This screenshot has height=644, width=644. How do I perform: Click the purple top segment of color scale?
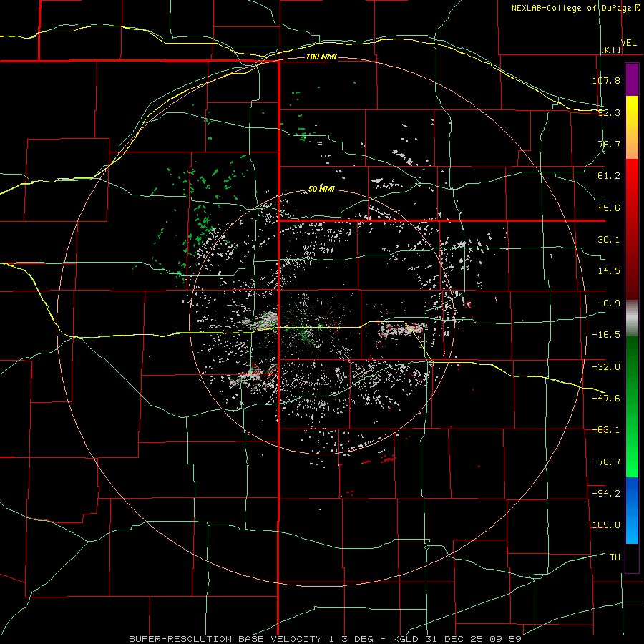point(632,79)
